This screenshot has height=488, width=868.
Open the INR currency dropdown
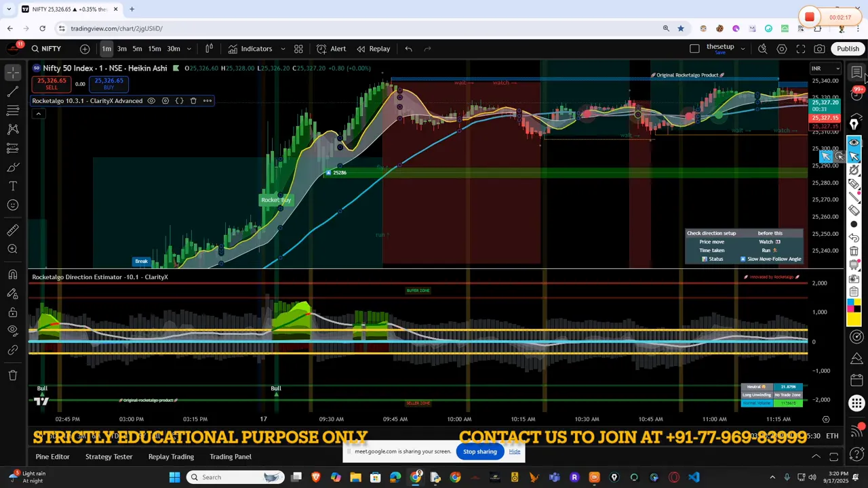coord(826,68)
